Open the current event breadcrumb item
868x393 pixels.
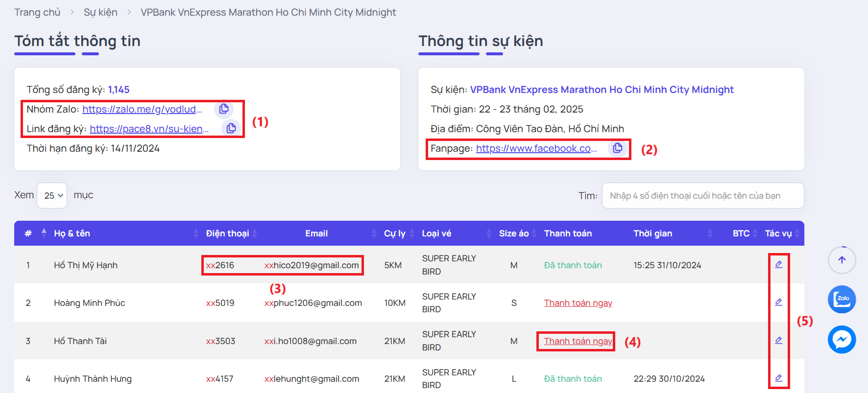[268, 12]
